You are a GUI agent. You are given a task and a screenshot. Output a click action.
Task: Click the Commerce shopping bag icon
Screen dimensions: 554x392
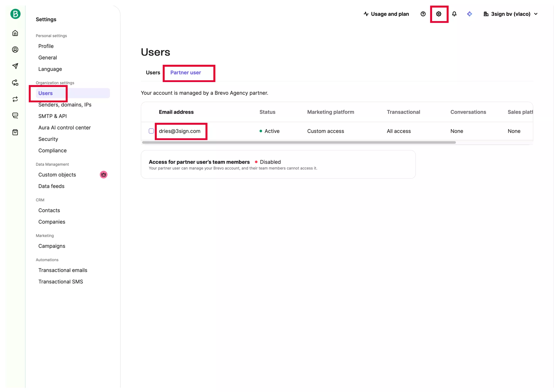click(x=15, y=132)
